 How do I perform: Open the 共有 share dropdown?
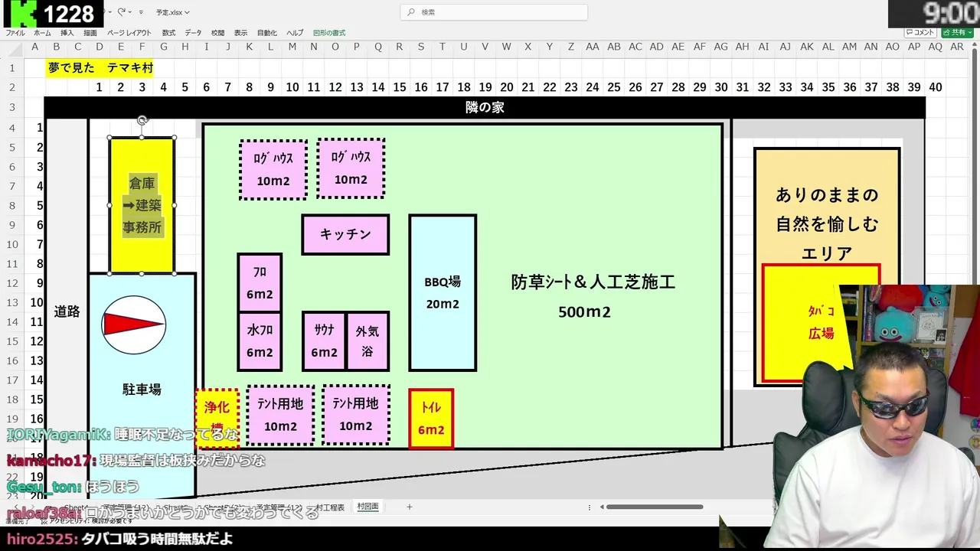pyautogui.click(x=957, y=33)
